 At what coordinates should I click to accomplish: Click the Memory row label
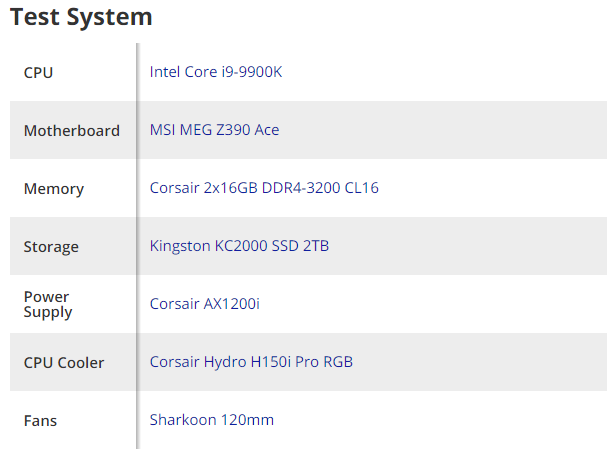[x=54, y=189]
